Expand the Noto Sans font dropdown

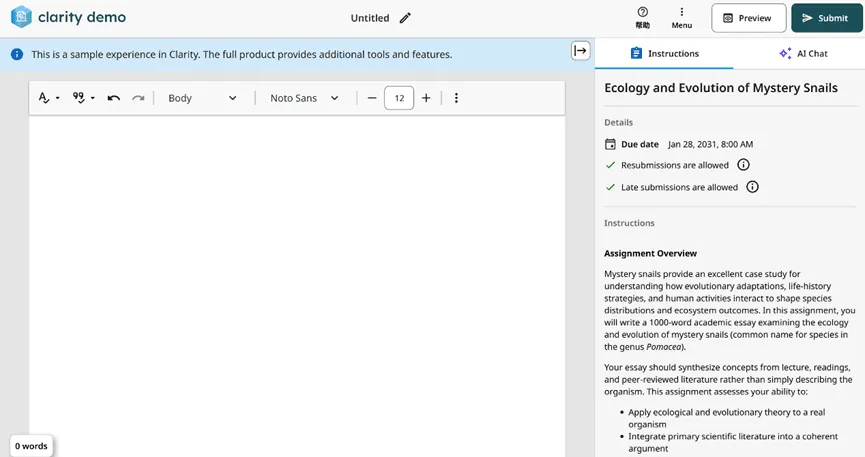click(x=305, y=98)
